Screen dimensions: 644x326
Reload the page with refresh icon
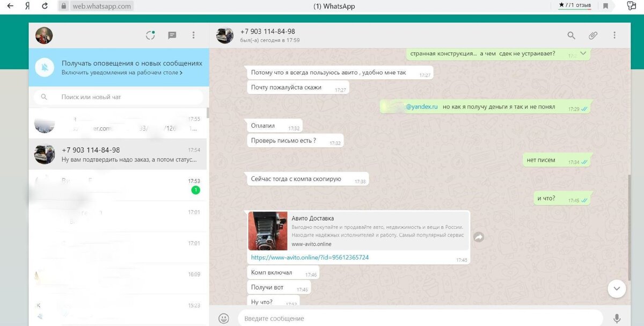point(45,6)
